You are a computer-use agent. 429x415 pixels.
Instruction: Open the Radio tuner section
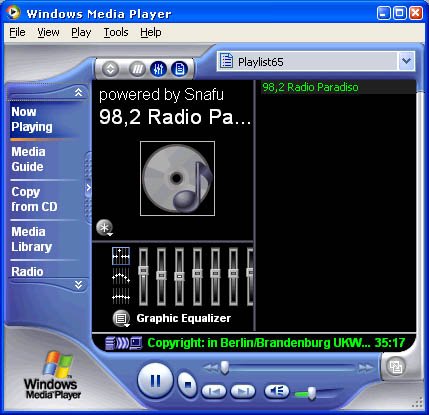point(27,272)
